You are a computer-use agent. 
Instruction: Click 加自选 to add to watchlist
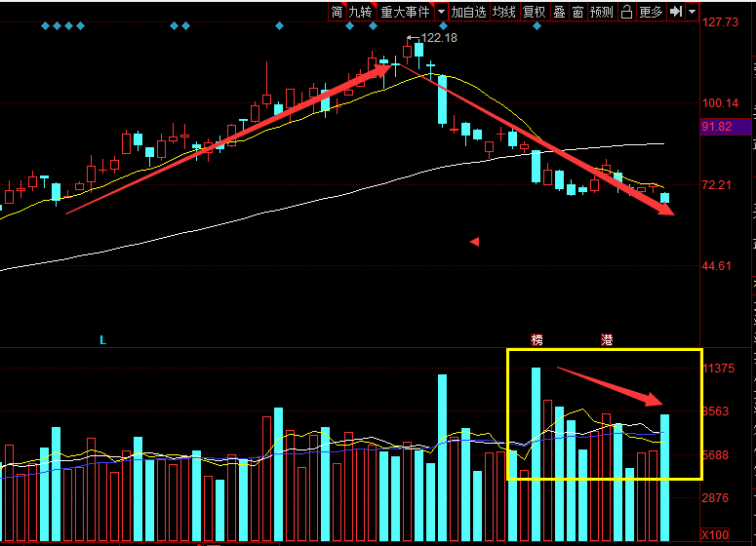[468, 12]
